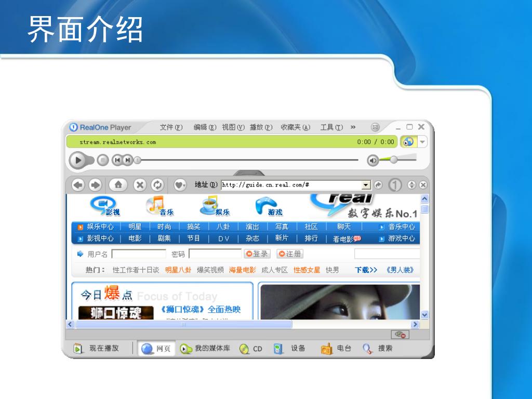This screenshot has height=399, width=532.
Task: Skip to the next clip
Action: coord(128,160)
